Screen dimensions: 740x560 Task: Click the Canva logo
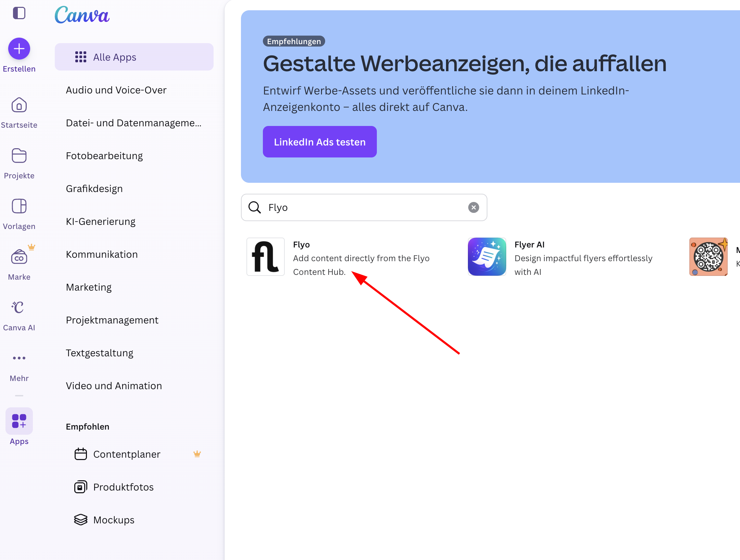point(82,15)
